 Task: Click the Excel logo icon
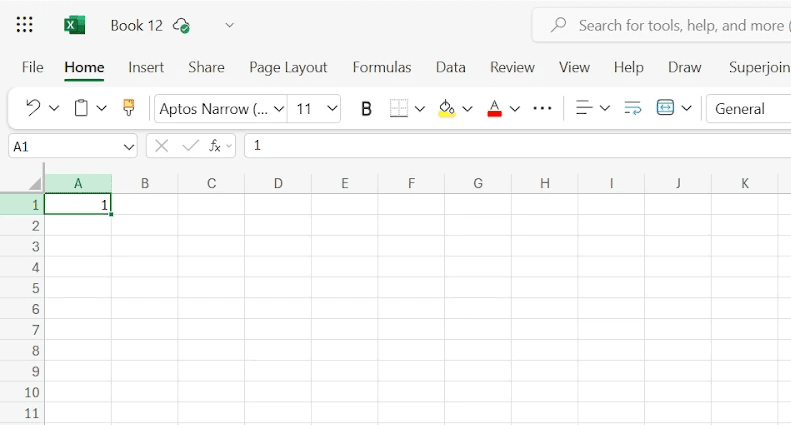75,25
